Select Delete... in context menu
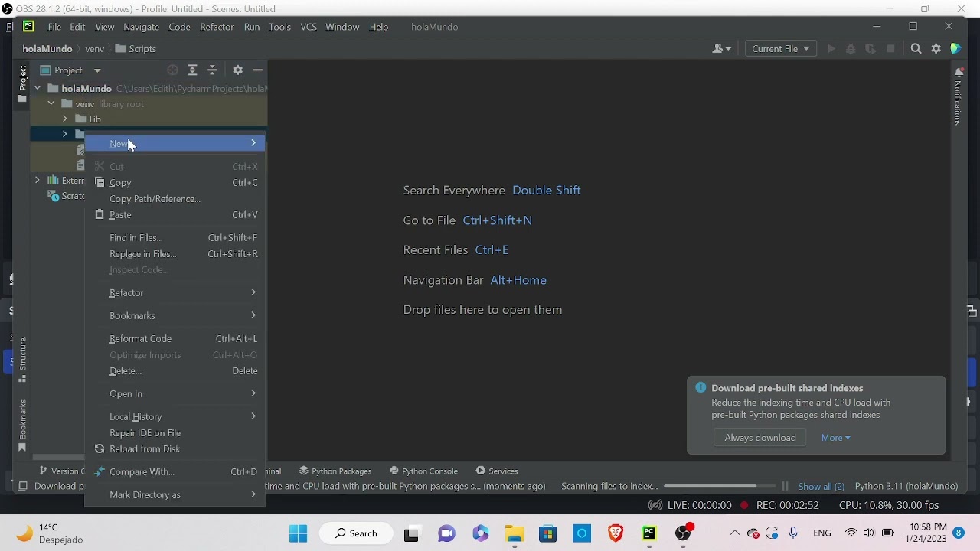This screenshot has width=980, height=551. pyautogui.click(x=175, y=371)
